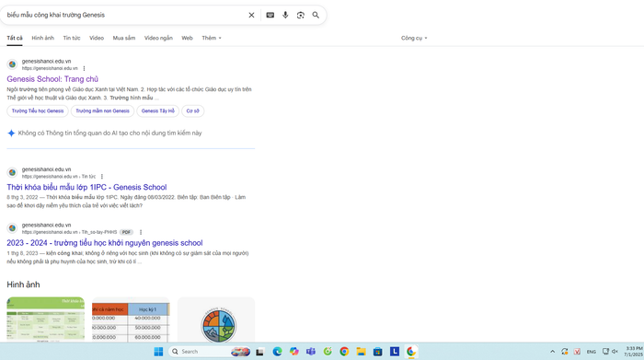Switch to Hình ảnh tab
Image resolution: width=644 pixels, height=360 pixels.
(x=42, y=38)
